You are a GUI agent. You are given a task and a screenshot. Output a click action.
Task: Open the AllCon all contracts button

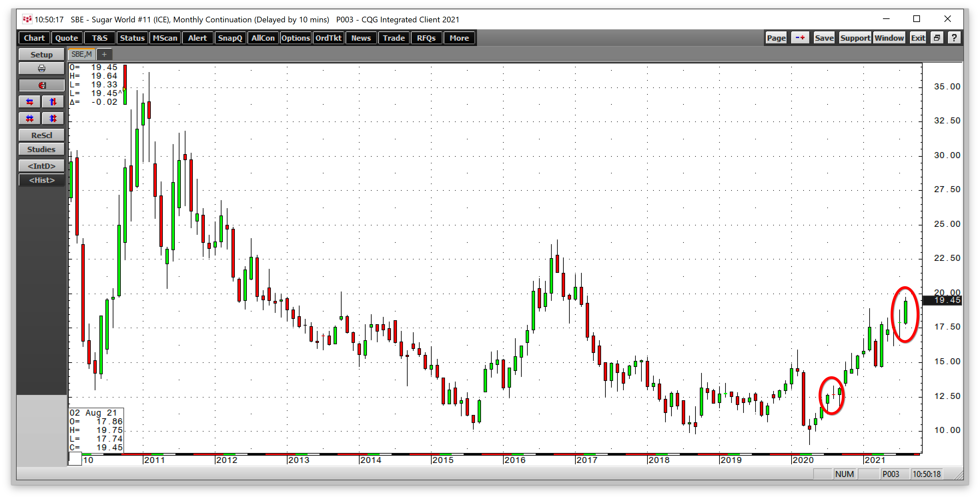263,38
